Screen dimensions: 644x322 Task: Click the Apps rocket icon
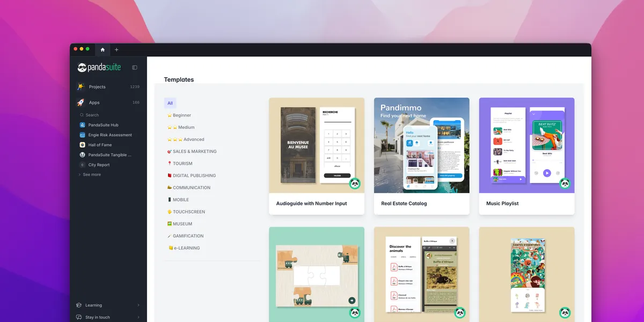pos(80,103)
